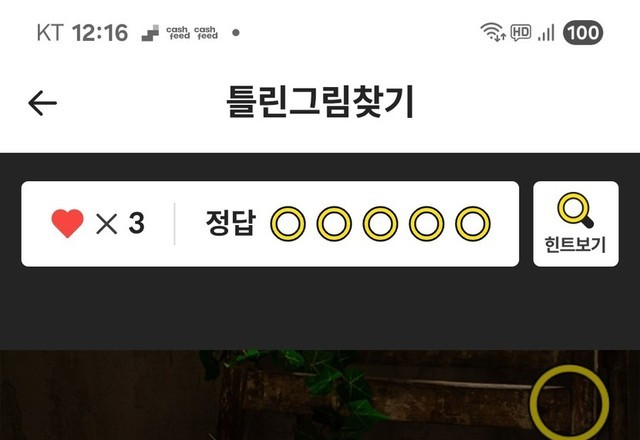Tap the 12:16 clock in status bar
Image resolution: width=640 pixels, height=440 pixels.
coord(100,33)
